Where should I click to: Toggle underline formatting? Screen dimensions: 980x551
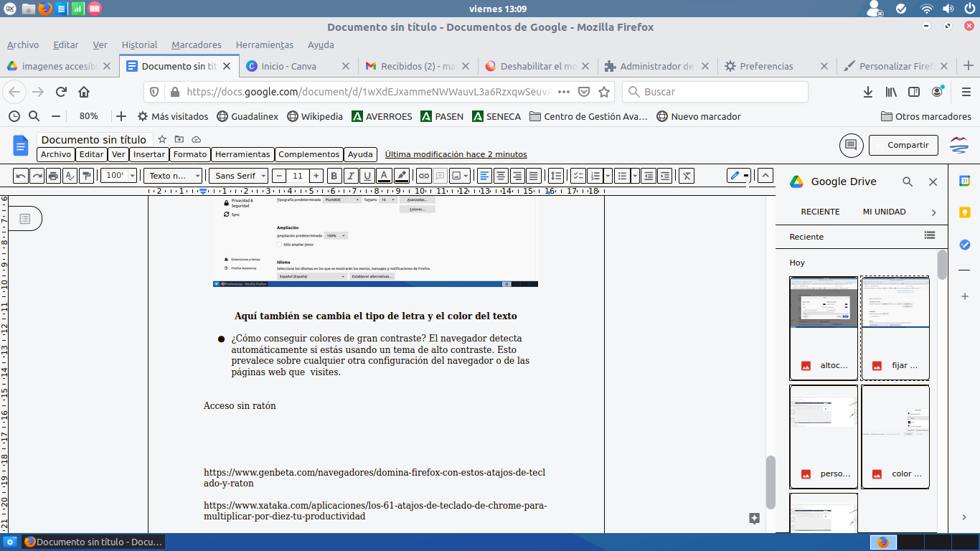coord(367,176)
